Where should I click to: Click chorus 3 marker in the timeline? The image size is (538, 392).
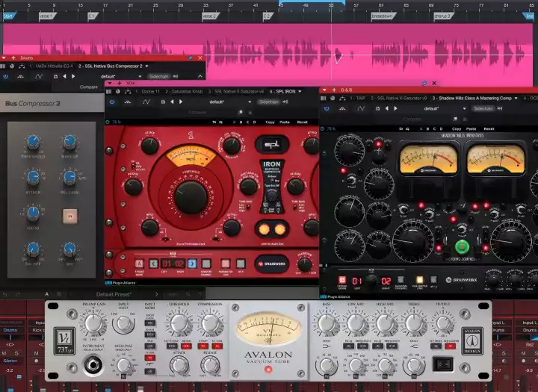(443, 16)
